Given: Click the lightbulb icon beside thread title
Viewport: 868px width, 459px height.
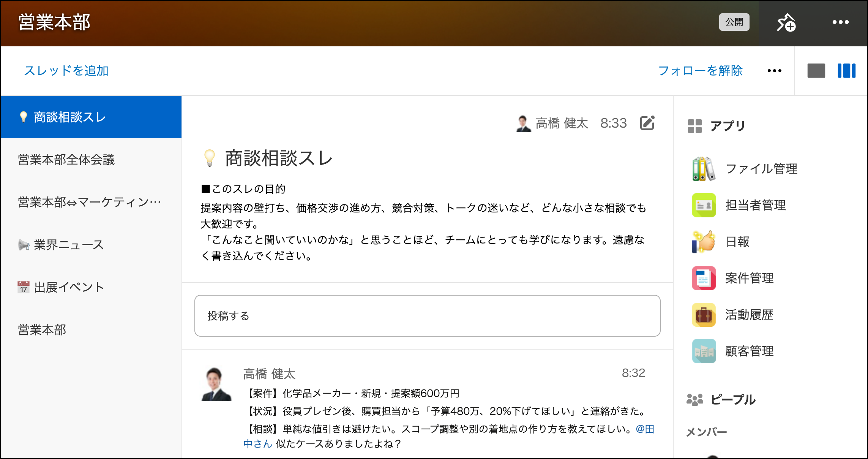Looking at the screenshot, I should [210, 158].
